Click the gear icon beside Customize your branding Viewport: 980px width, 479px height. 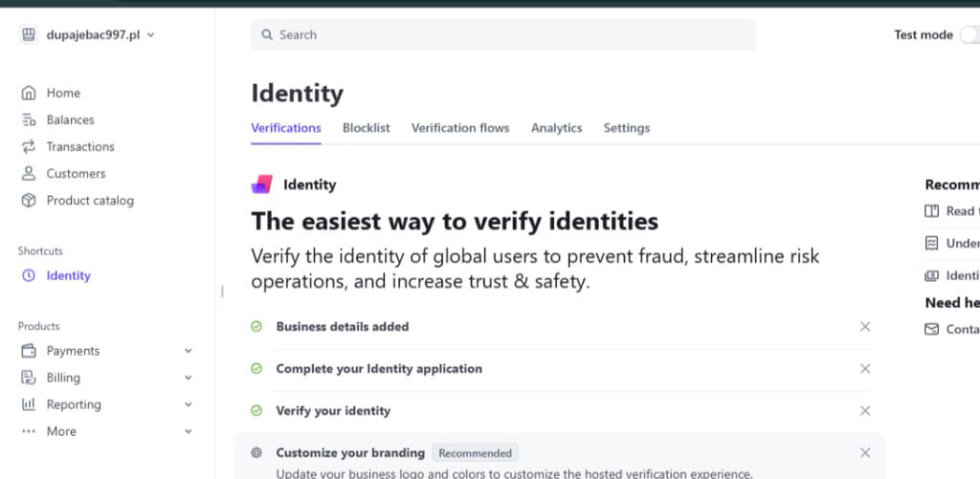(256, 453)
